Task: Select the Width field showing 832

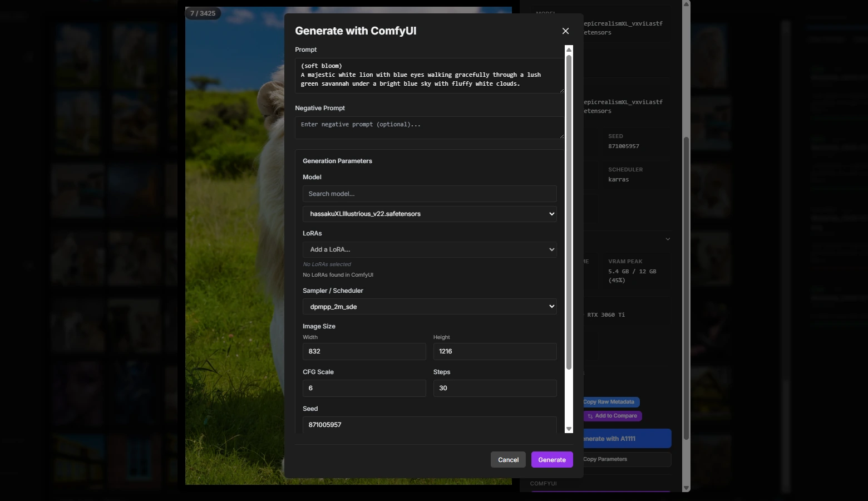Action: point(364,351)
